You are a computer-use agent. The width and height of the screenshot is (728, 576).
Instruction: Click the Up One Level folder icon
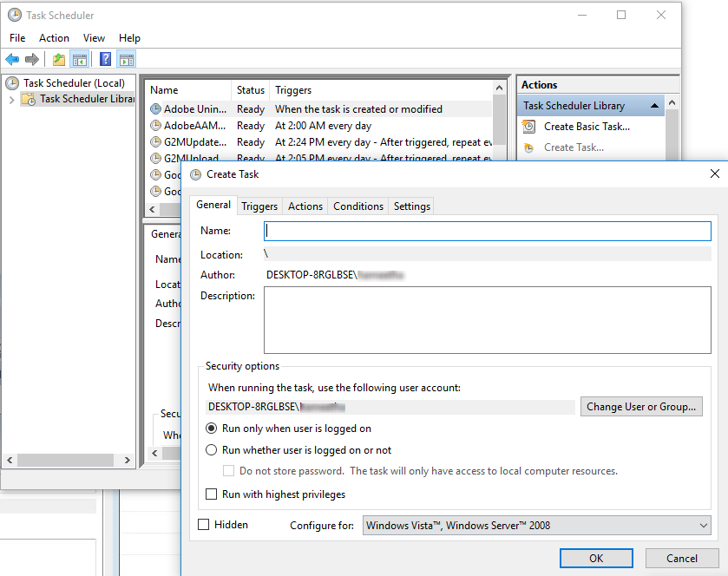click(58, 60)
